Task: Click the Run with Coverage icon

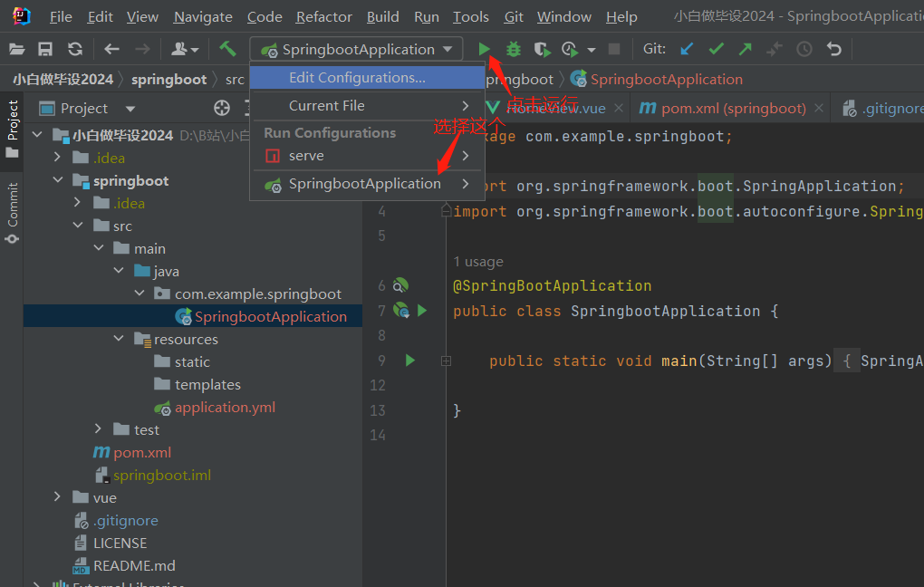Action: coord(542,50)
